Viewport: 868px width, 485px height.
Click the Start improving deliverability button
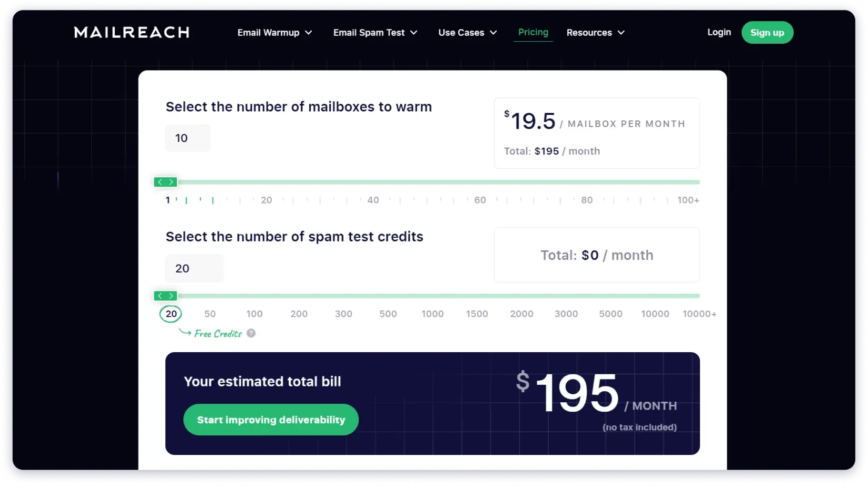pyautogui.click(x=271, y=420)
